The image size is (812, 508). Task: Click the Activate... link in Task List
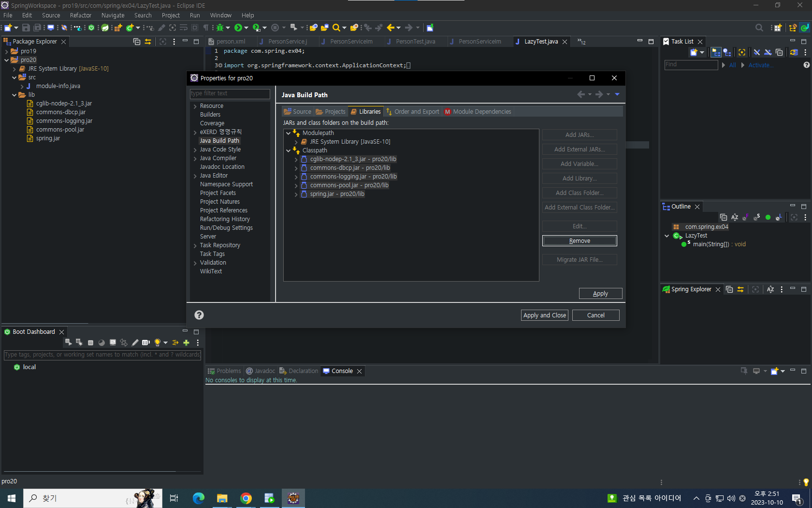[x=761, y=65]
